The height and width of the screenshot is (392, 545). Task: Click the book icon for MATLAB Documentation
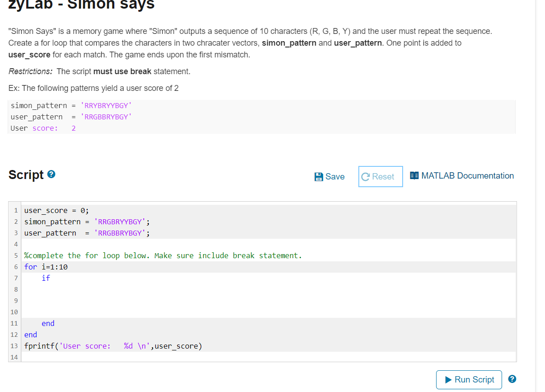(x=414, y=175)
